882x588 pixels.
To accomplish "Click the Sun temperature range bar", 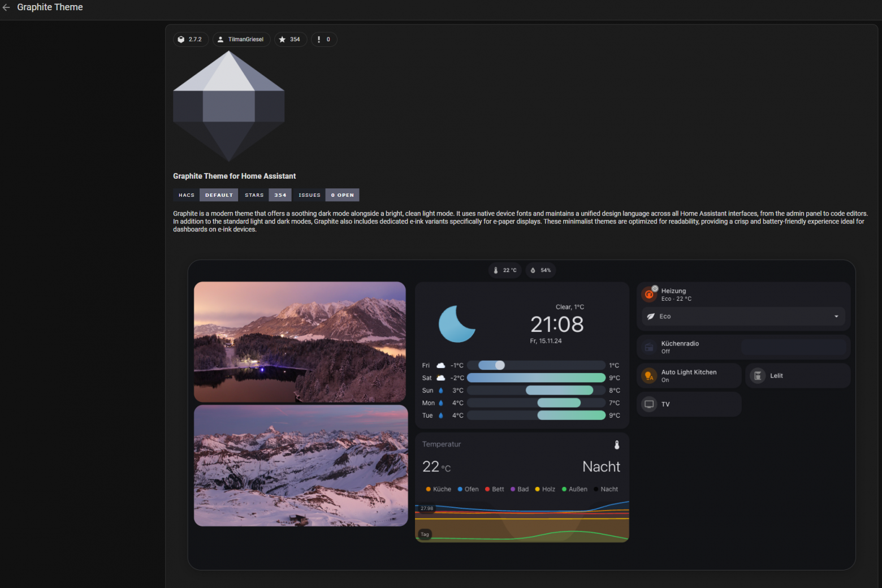I will pyautogui.click(x=536, y=391).
